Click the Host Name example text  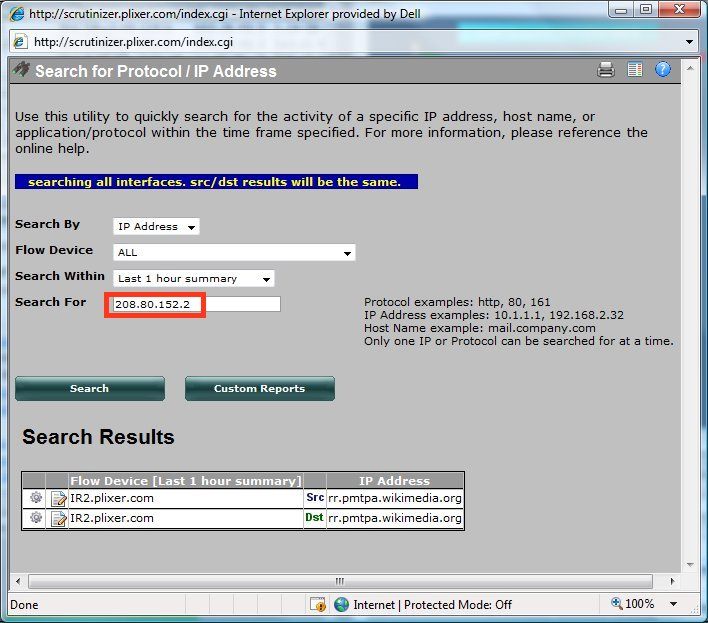click(x=480, y=328)
